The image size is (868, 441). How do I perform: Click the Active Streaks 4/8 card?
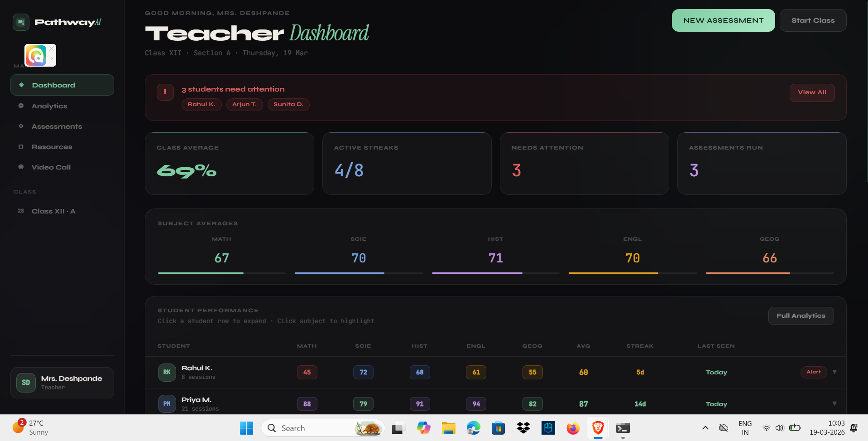[x=407, y=164]
